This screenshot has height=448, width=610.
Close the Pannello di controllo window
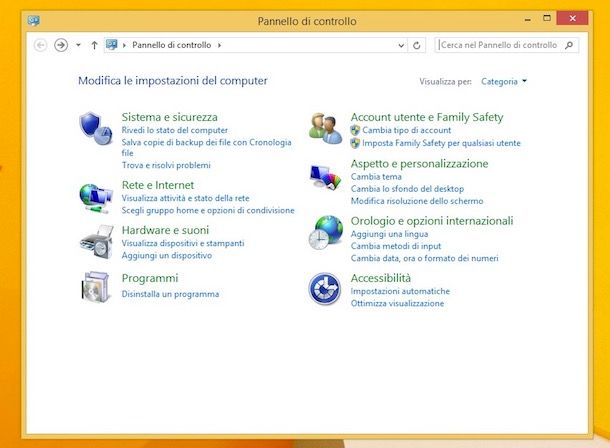(572, 18)
